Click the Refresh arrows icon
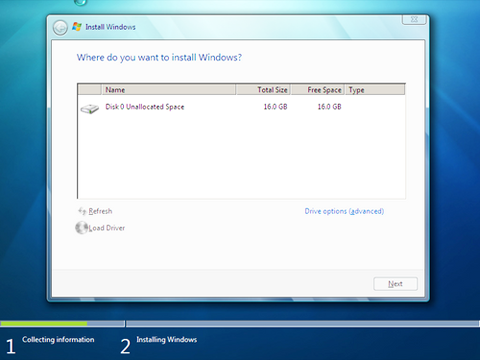 coord(82,211)
